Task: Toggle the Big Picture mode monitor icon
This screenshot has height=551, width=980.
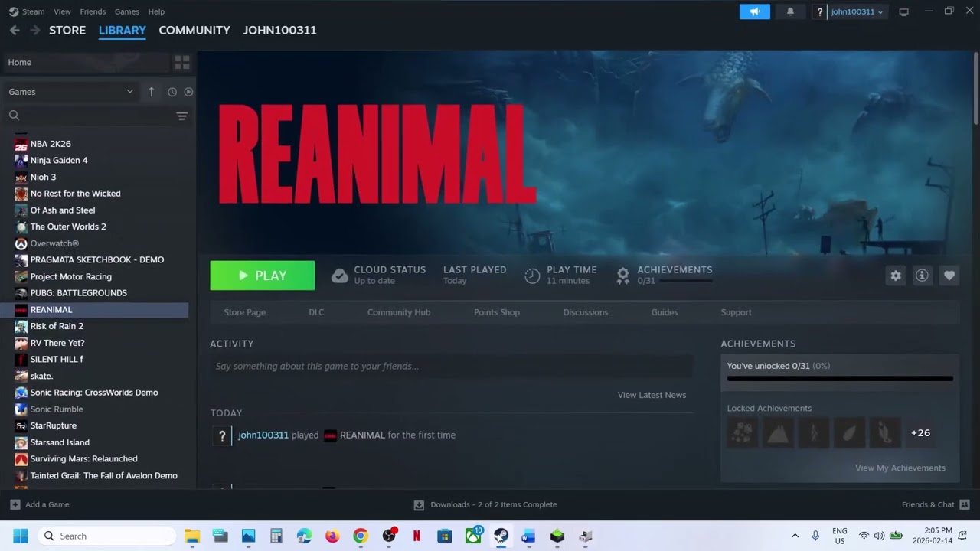Action: (x=903, y=11)
